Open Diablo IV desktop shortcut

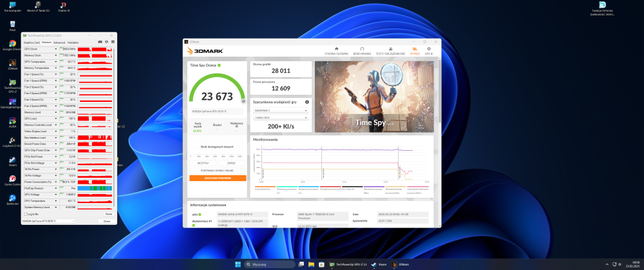[x=64, y=6]
